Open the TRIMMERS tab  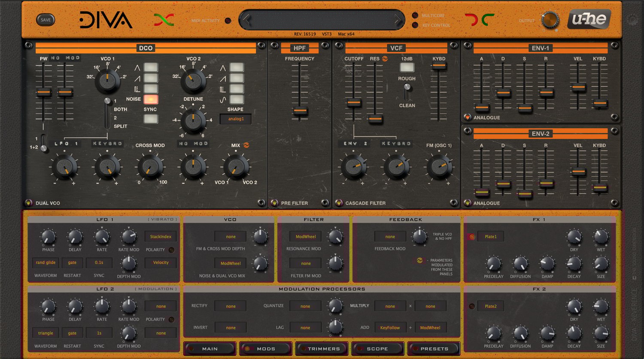[322, 349]
